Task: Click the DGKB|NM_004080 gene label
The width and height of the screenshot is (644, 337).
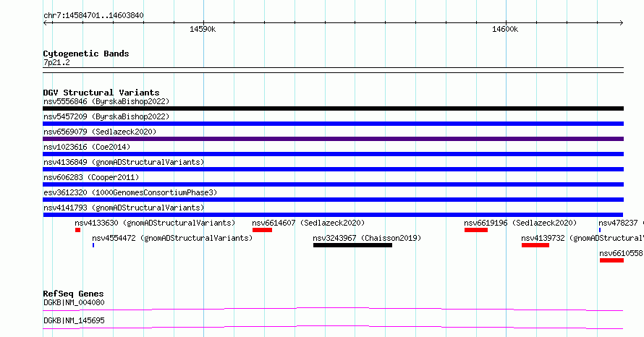Action: click(x=74, y=302)
